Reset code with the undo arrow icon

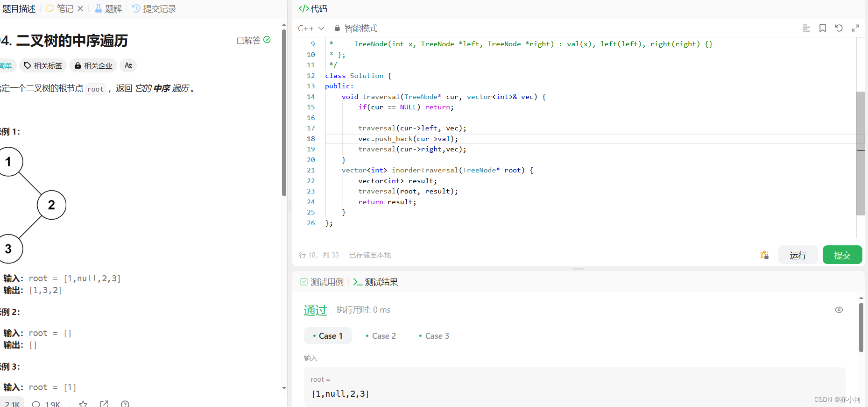pos(839,28)
